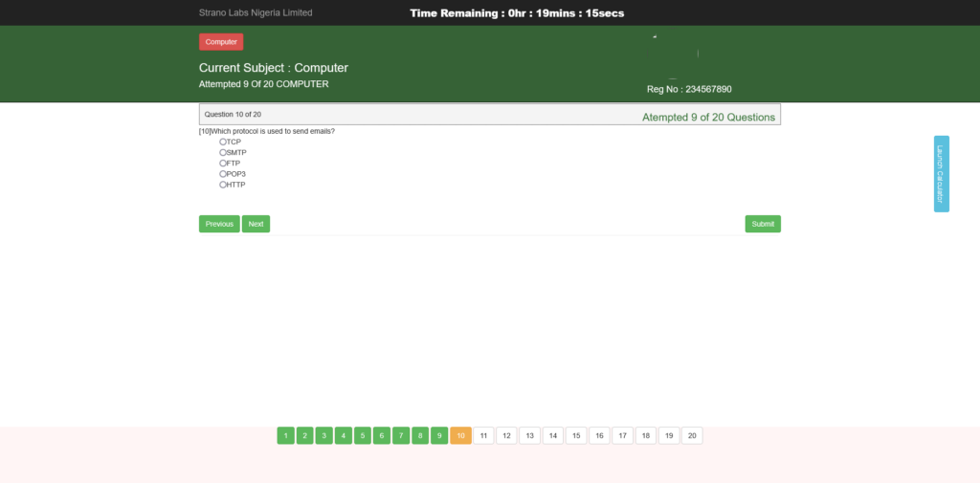Viewport: 980px width, 483px height.
Task: Select the FTP radio option
Action: [223, 164]
